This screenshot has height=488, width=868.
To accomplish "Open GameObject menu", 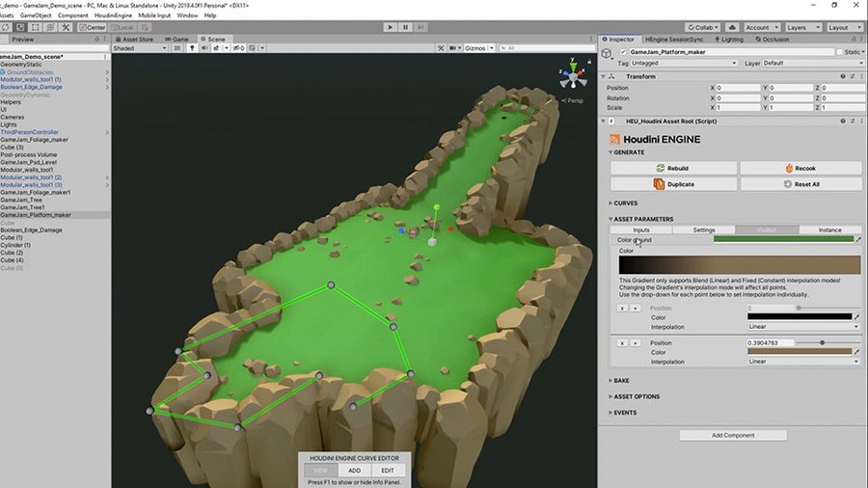I will (36, 15).
